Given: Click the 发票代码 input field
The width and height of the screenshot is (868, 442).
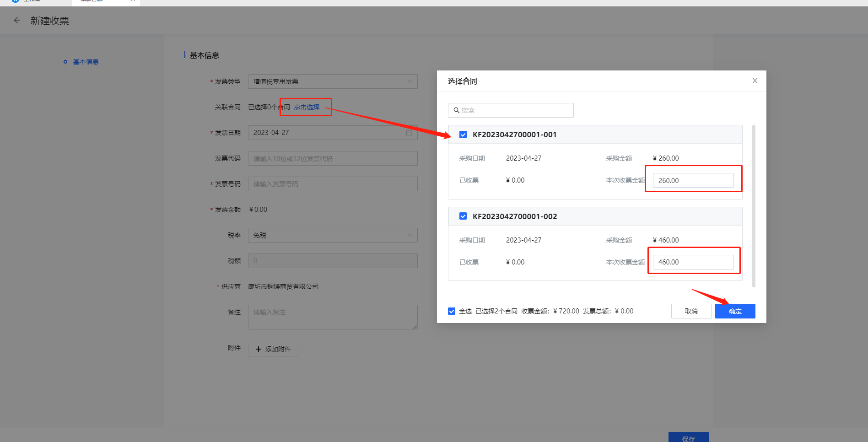Looking at the screenshot, I should (333, 158).
